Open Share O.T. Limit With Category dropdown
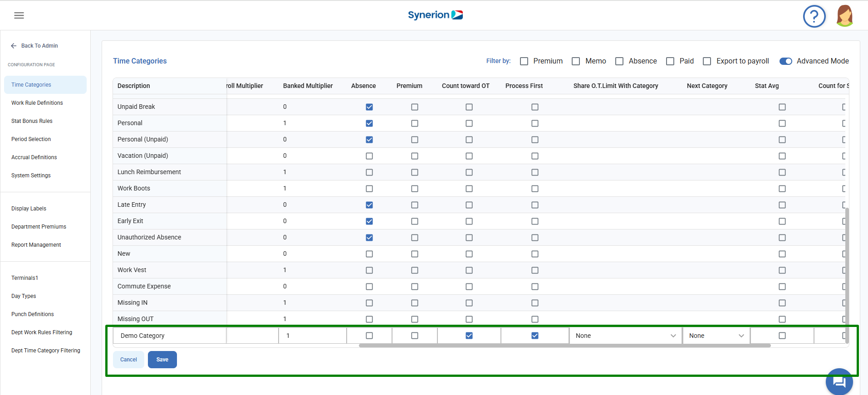This screenshot has width=868, height=395. tap(626, 336)
